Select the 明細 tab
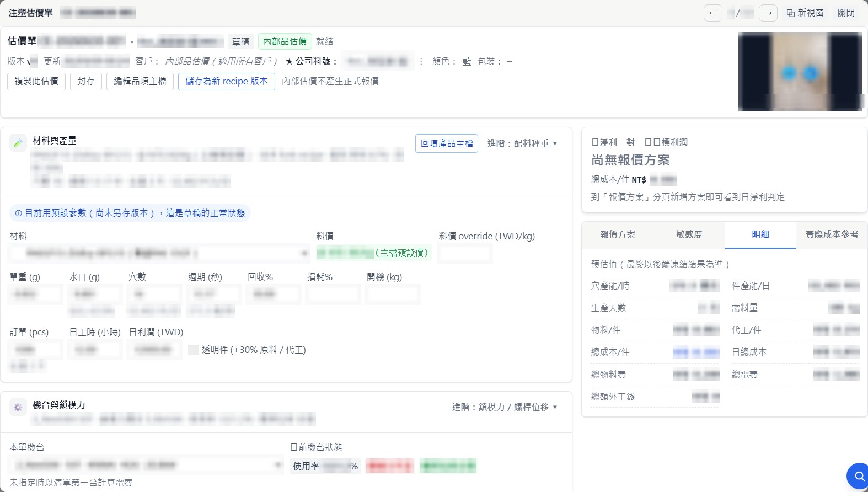The width and height of the screenshot is (868, 492). click(x=760, y=234)
